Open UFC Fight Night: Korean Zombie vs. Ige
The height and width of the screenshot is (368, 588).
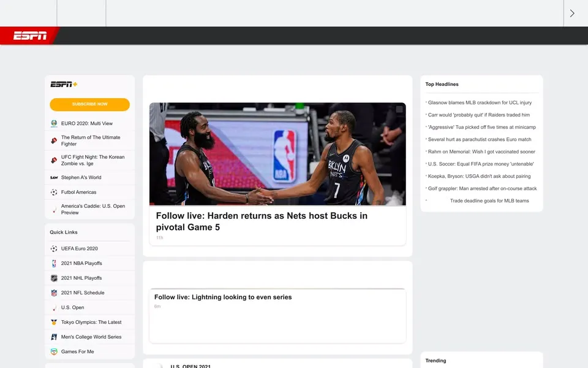[x=92, y=160]
